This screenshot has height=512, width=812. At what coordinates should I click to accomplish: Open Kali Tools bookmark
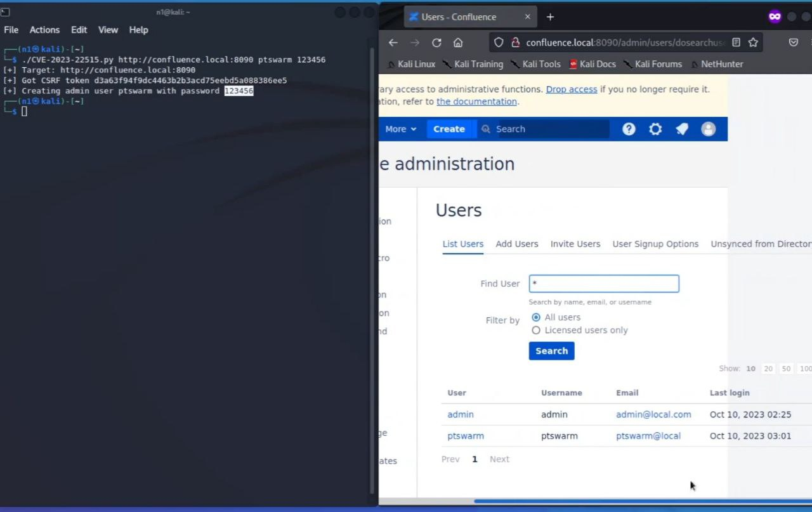click(x=535, y=64)
